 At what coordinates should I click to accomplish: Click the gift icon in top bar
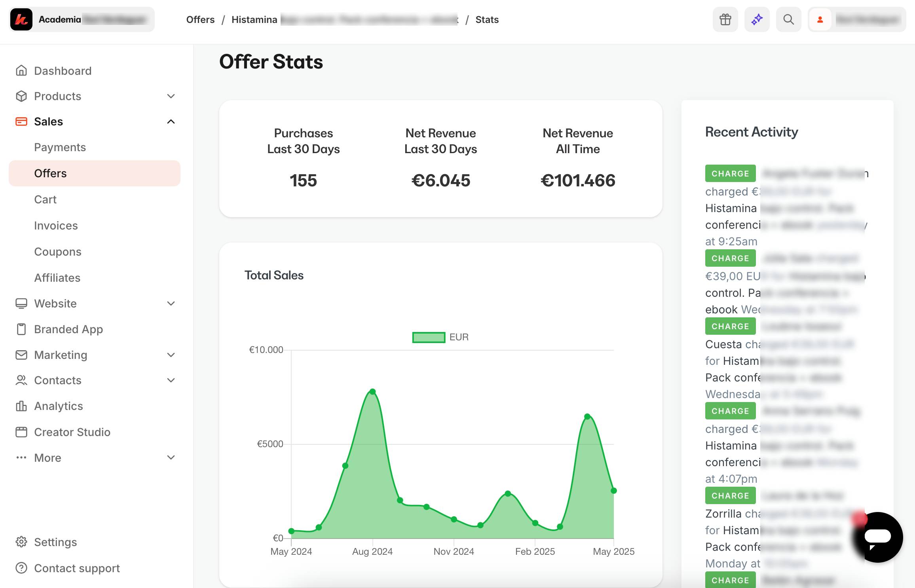click(x=725, y=19)
